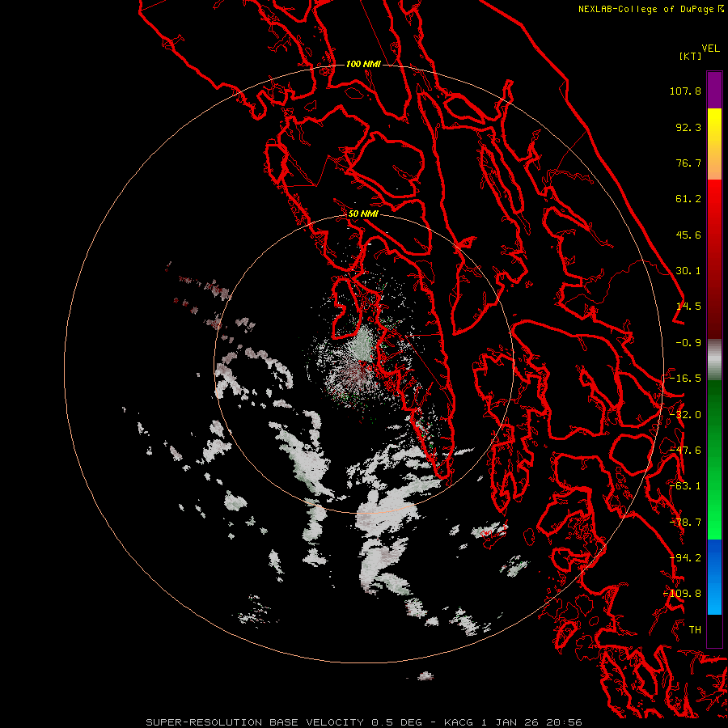Click the -94.2 velocity scale value
Screen dimensions: 728x728
click(x=685, y=558)
